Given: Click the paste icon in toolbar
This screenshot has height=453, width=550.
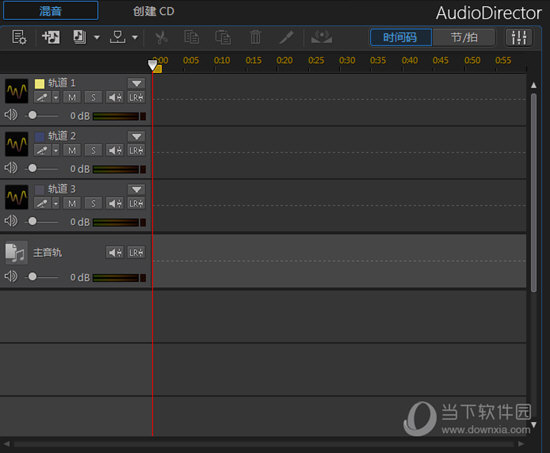Looking at the screenshot, I should [223, 37].
